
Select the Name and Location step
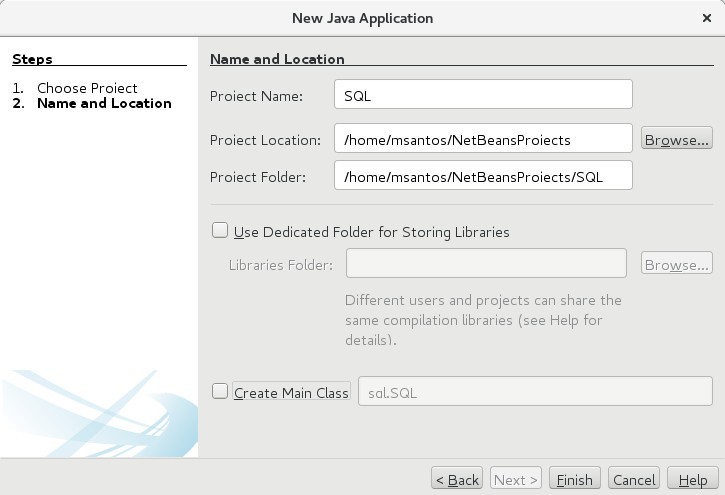104,103
